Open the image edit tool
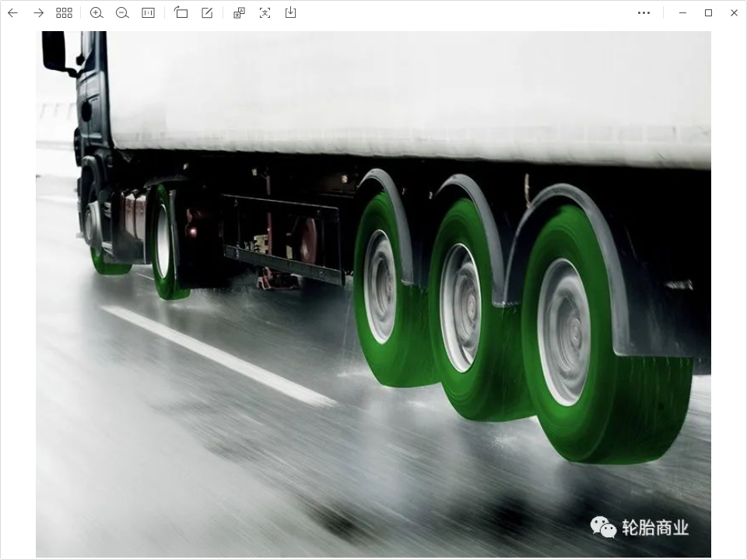Image resolution: width=747 pixels, height=560 pixels. click(207, 13)
